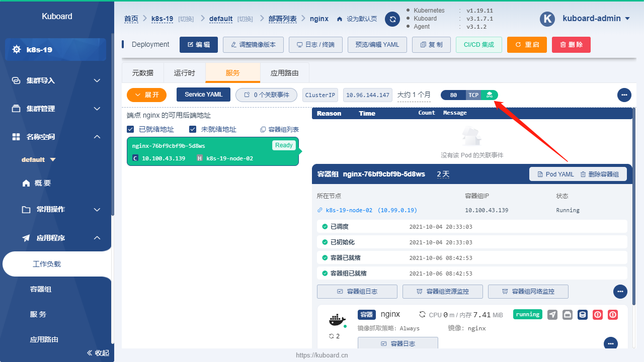Click the Docker whale icon for nginx container
The width and height of the screenshot is (644, 362).
click(x=337, y=319)
